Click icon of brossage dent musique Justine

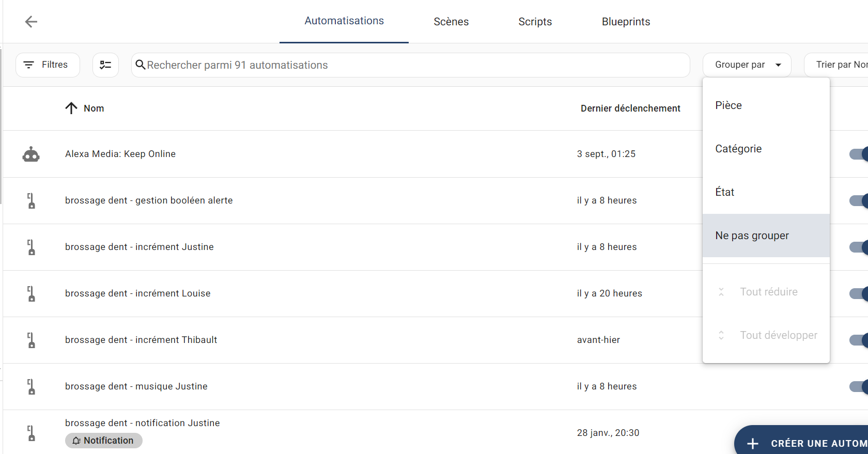31,387
